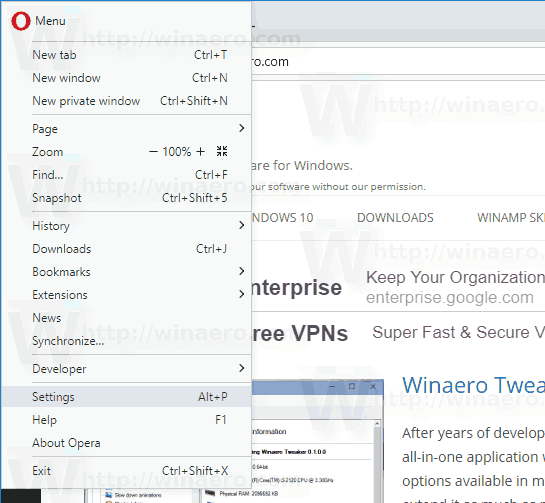This screenshot has width=545, height=503.
Task: Expand the Extensions submenu
Action: click(127, 295)
